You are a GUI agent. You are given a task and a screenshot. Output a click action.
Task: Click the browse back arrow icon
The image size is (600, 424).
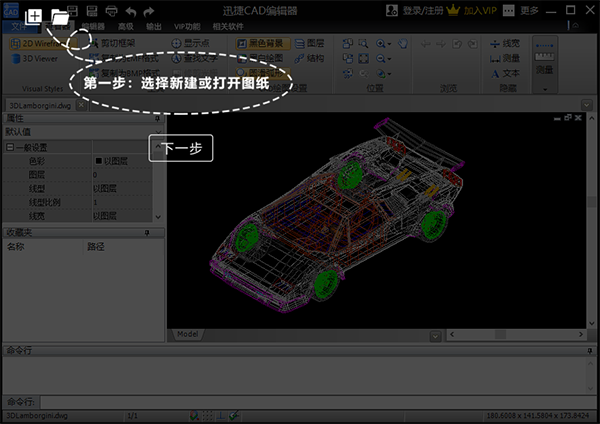click(426, 44)
